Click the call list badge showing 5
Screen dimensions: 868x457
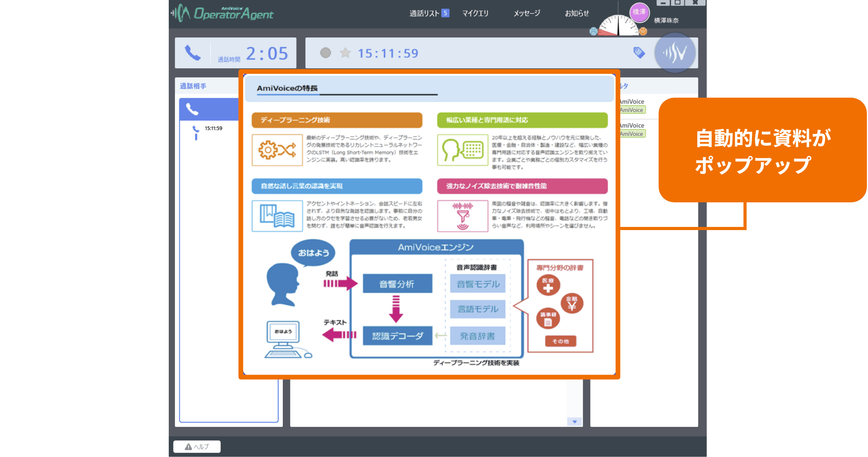[x=445, y=13]
